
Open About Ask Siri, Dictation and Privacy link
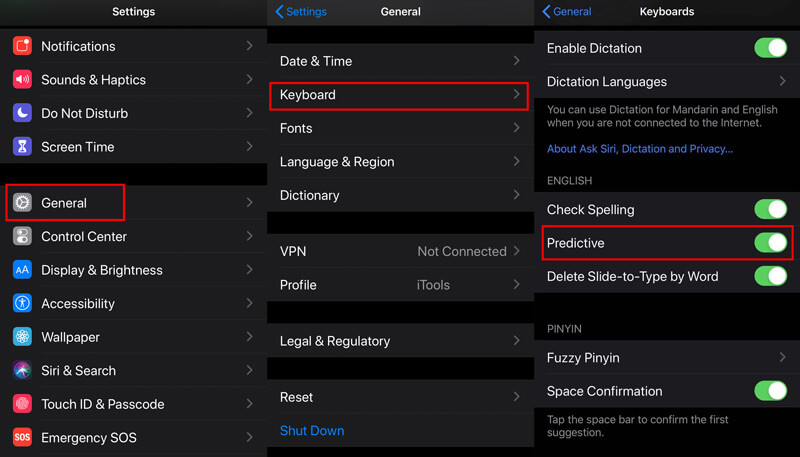coord(640,149)
